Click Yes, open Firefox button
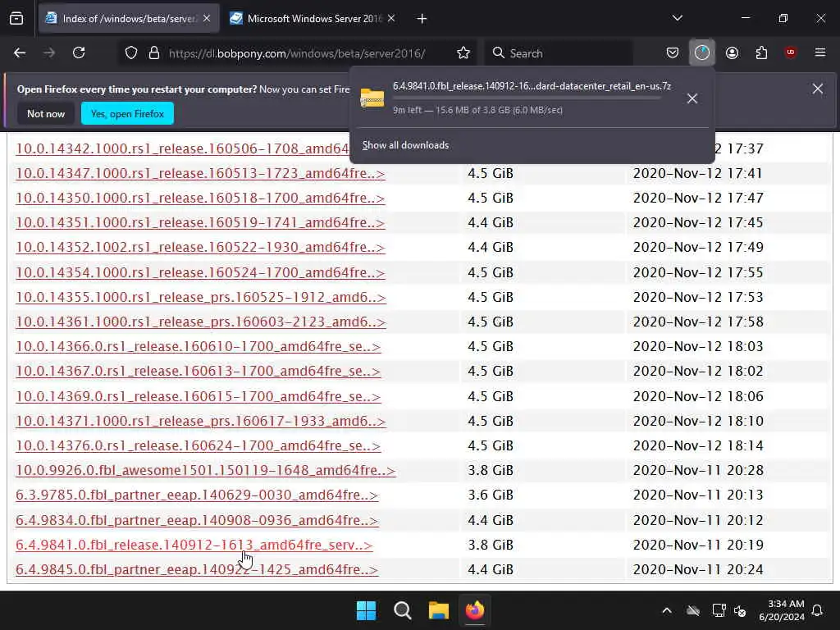This screenshot has width=840, height=630. (x=127, y=113)
